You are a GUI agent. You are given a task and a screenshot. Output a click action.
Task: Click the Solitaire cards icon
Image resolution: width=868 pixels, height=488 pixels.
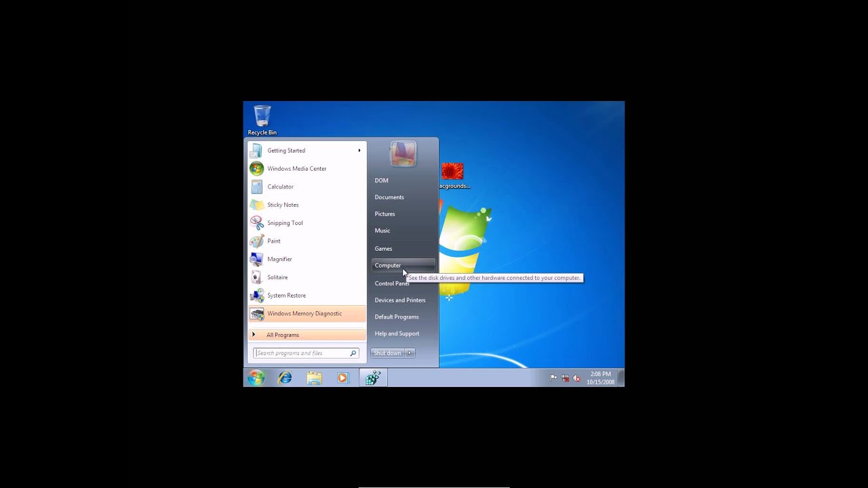tap(256, 277)
